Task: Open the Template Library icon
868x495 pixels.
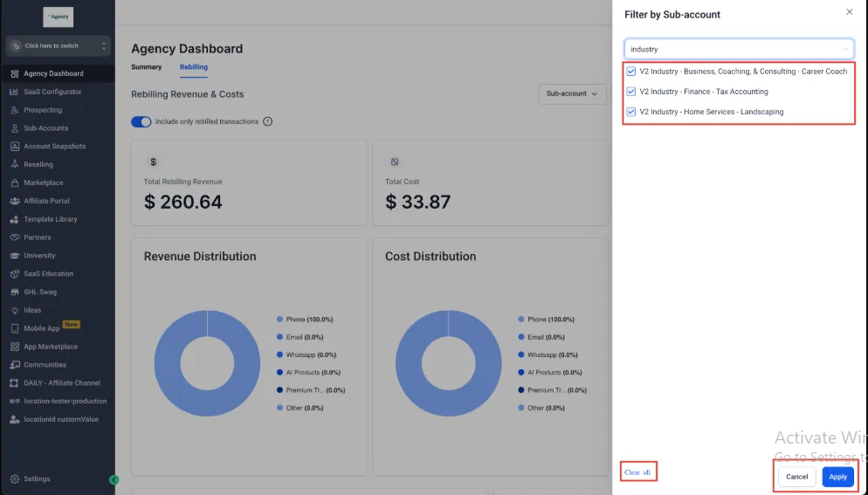Action: pos(14,219)
